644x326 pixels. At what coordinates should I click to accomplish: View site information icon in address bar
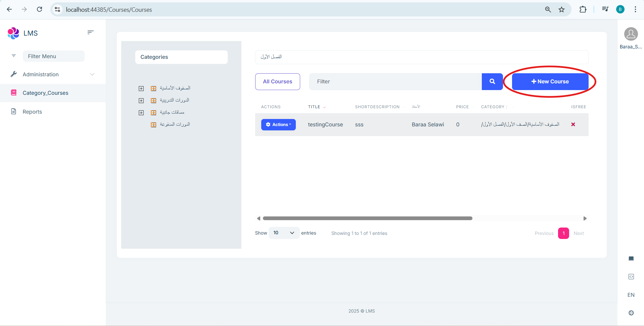click(58, 9)
